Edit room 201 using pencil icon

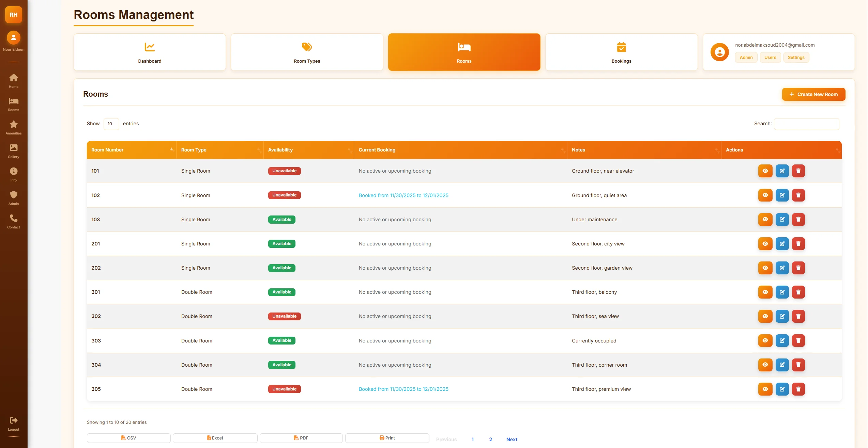pyautogui.click(x=782, y=244)
